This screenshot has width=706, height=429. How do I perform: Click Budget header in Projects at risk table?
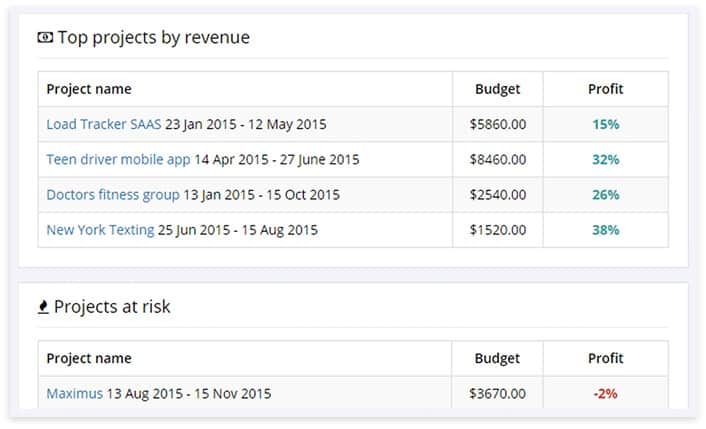click(x=497, y=358)
